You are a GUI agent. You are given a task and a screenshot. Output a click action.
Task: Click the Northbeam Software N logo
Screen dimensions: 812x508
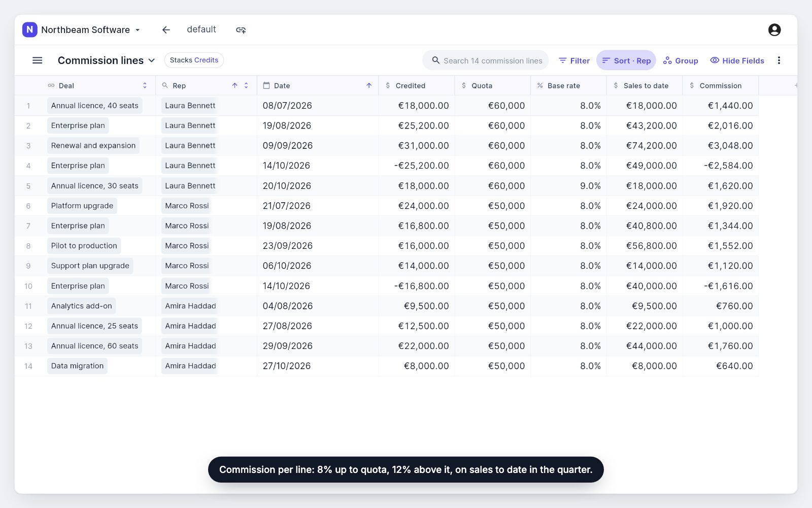click(x=30, y=29)
